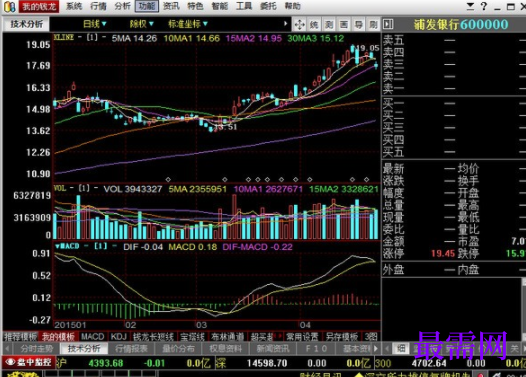
Task: Toggle the side panel icon beside 浦发银行
Action: [388, 24]
